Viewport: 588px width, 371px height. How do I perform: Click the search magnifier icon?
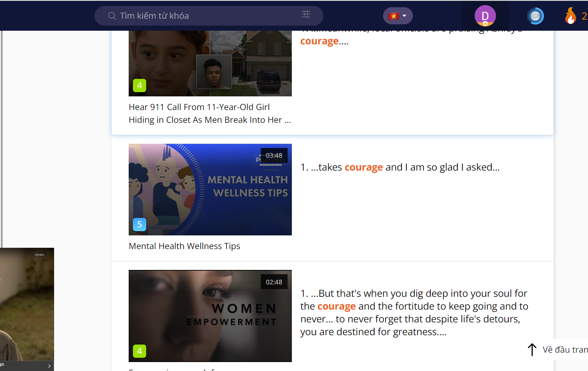coord(112,16)
